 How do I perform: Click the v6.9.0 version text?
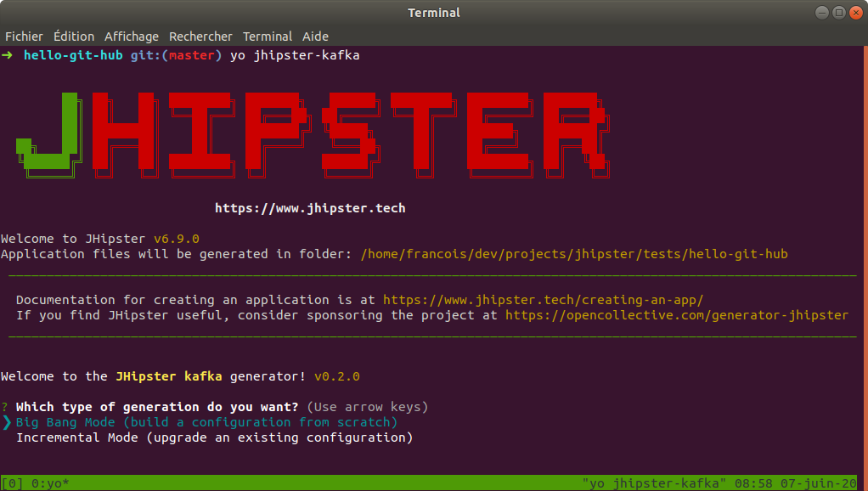tap(177, 239)
